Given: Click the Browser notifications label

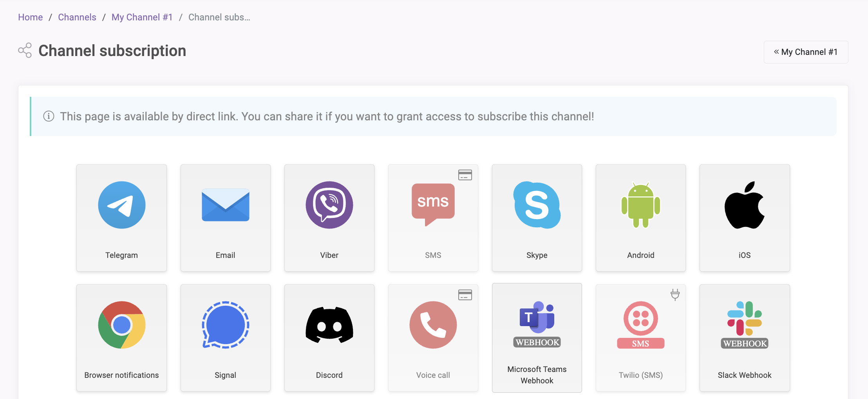Looking at the screenshot, I should click(x=121, y=375).
